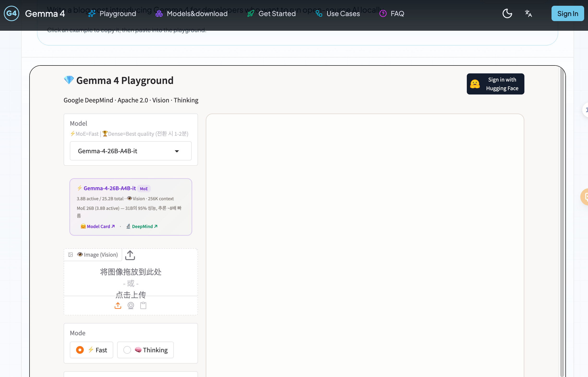This screenshot has width=588, height=377.
Task: Go to the Get Started section
Action: tap(271, 13)
